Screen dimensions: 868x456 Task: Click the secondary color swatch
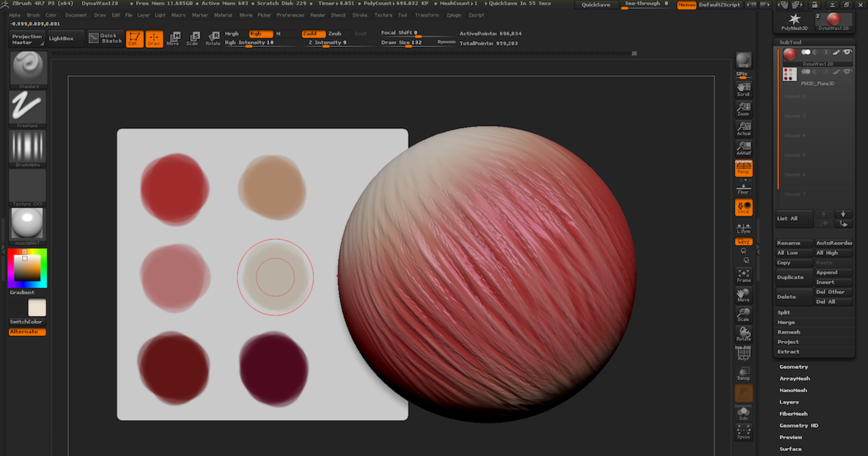pyautogui.click(x=37, y=308)
